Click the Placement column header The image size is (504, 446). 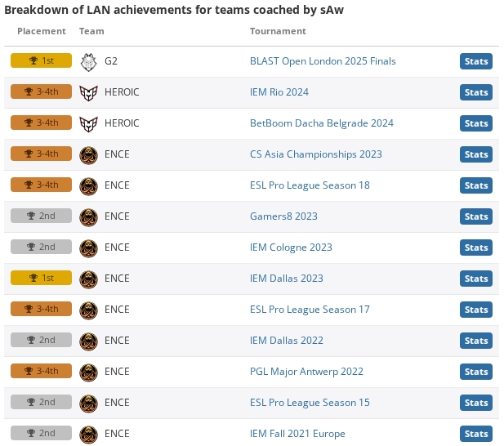(42, 31)
